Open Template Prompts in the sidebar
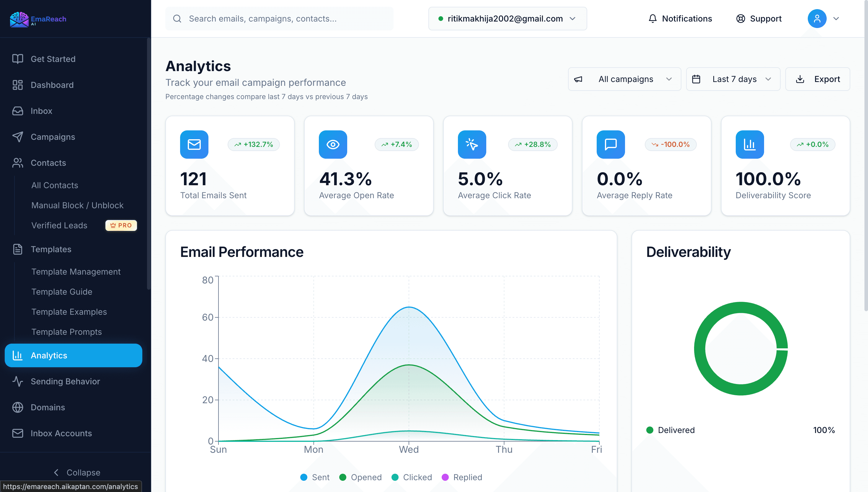The image size is (868, 492). 66,332
